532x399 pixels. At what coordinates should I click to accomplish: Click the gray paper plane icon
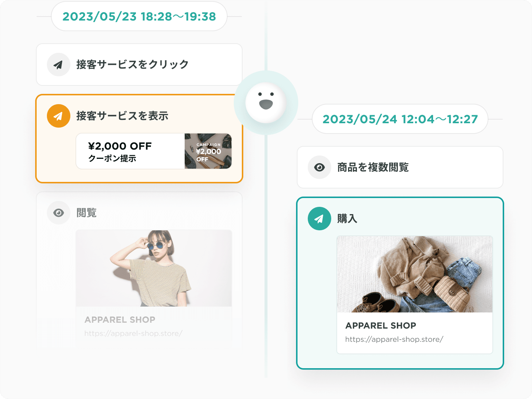click(59, 65)
